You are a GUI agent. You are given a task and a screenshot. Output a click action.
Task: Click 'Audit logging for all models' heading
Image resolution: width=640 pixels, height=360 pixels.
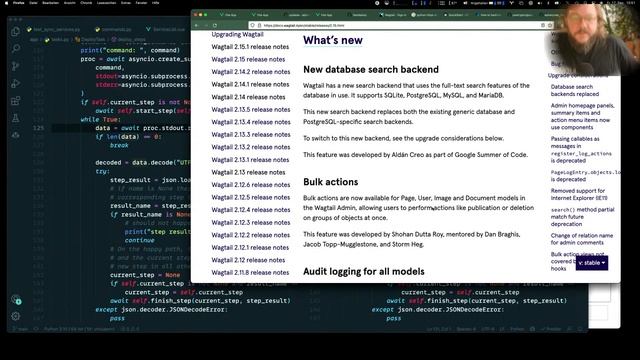pos(364,271)
